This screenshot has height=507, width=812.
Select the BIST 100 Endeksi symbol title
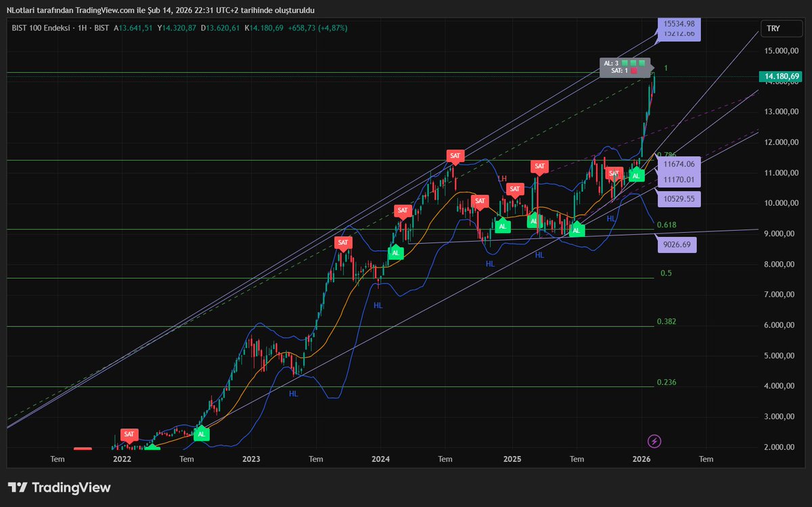(40, 28)
